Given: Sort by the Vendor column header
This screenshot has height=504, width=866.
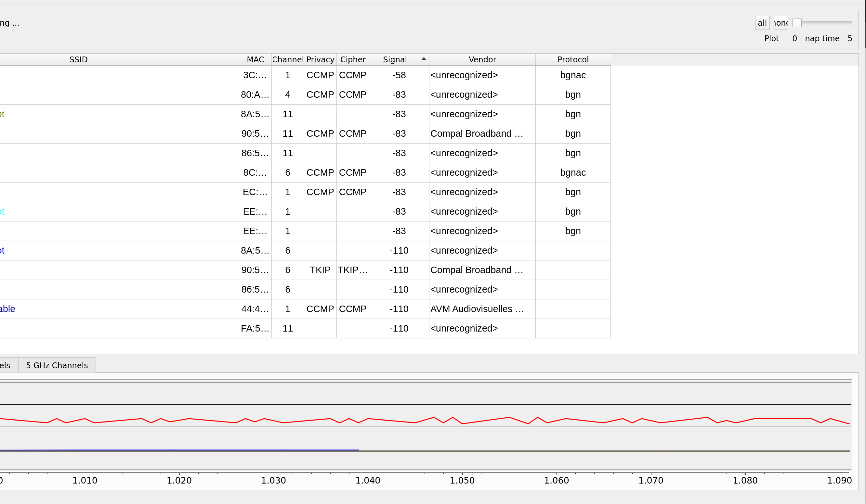Looking at the screenshot, I should [x=482, y=59].
